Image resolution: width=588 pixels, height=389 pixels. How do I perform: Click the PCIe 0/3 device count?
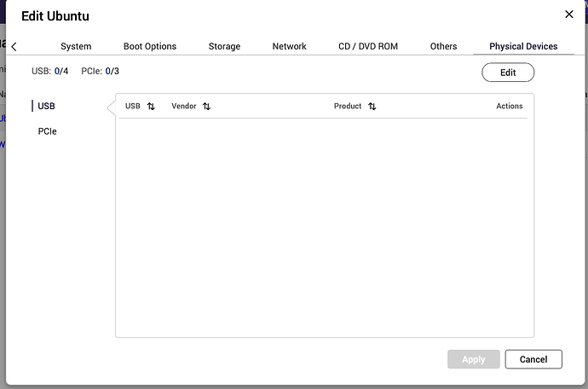coord(101,71)
